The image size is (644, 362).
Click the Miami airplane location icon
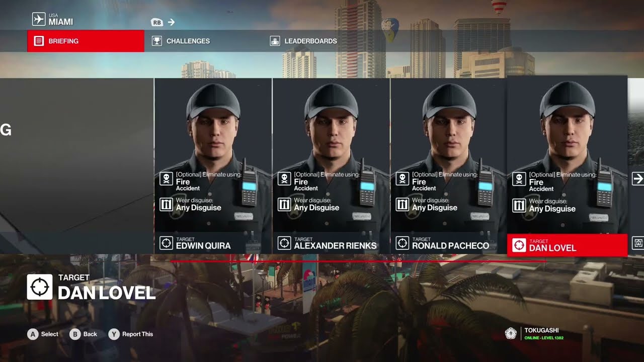(39, 20)
